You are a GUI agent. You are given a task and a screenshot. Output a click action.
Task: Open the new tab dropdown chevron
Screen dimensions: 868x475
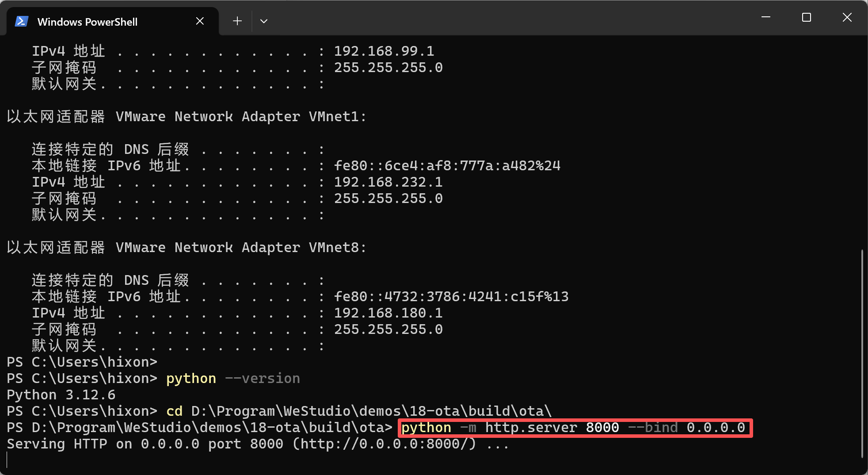point(264,21)
